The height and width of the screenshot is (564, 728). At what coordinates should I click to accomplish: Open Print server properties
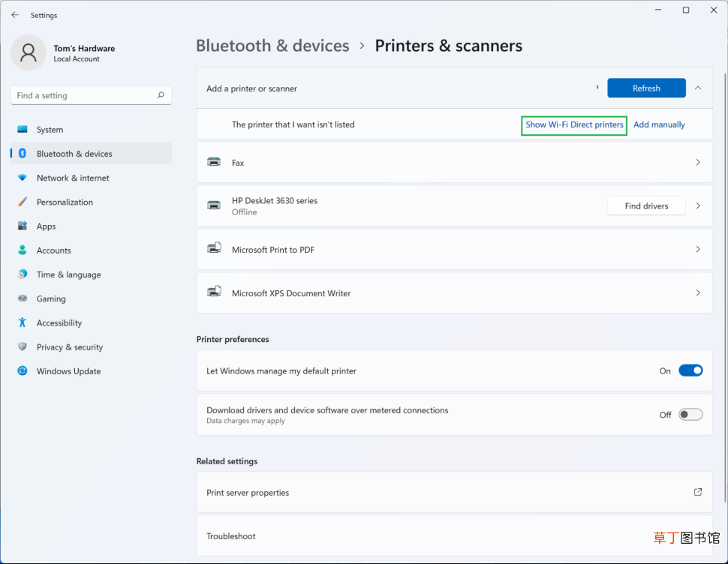(455, 492)
